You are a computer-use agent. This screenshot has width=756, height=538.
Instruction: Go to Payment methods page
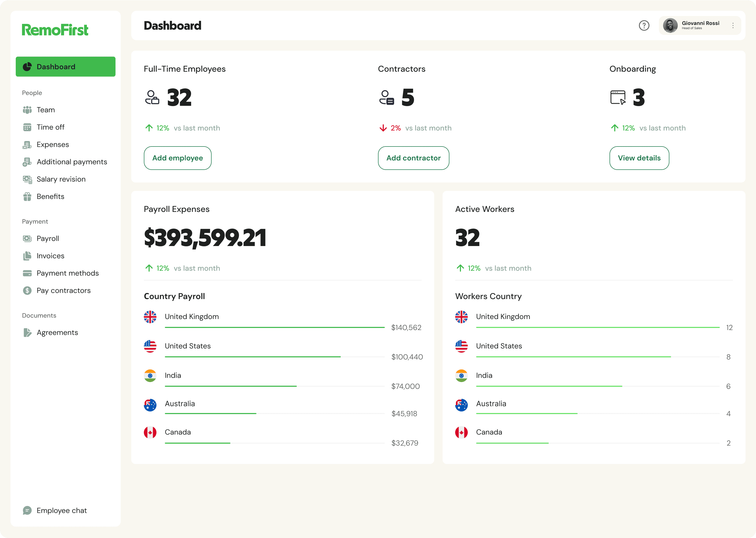point(67,273)
